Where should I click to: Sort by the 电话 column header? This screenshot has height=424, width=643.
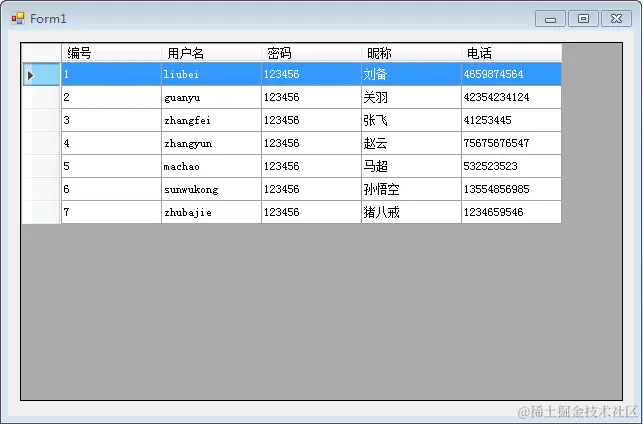(x=511, y=53)
